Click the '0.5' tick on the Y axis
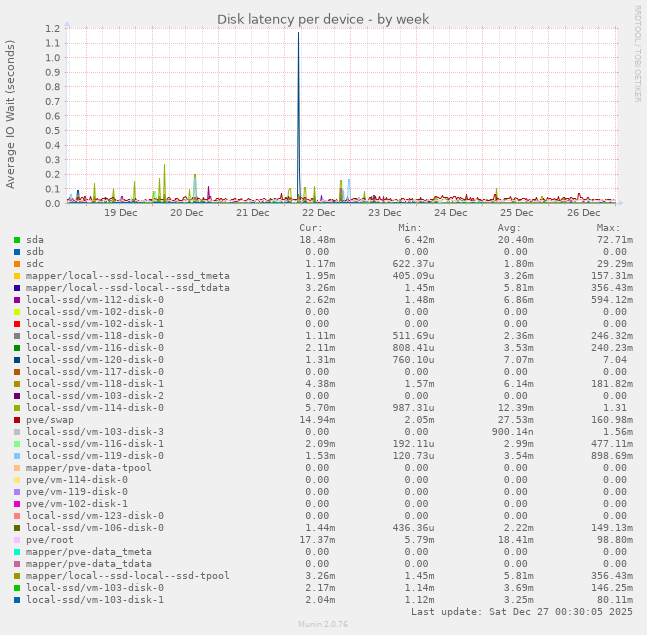 click(53, 131)
